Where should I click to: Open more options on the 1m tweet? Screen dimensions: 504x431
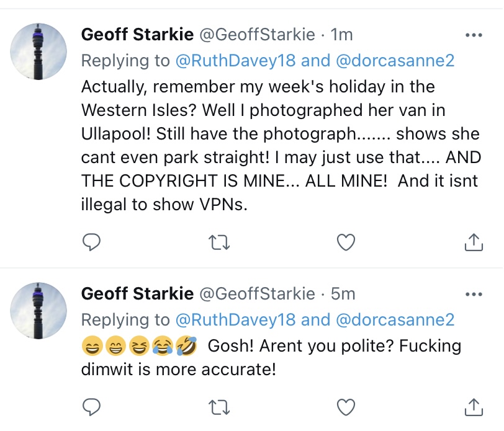click(474, 35)
